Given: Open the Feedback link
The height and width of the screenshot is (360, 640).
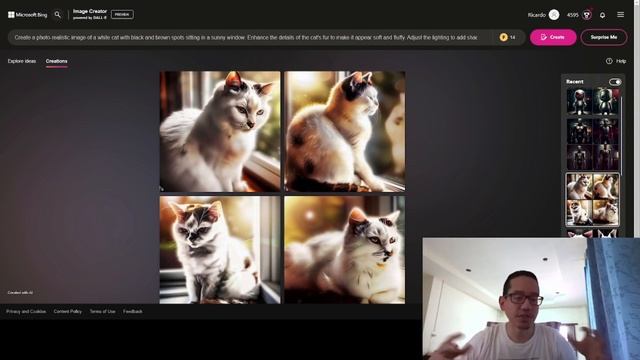Looking at the screenshot, I should click(x=133, y=311).
